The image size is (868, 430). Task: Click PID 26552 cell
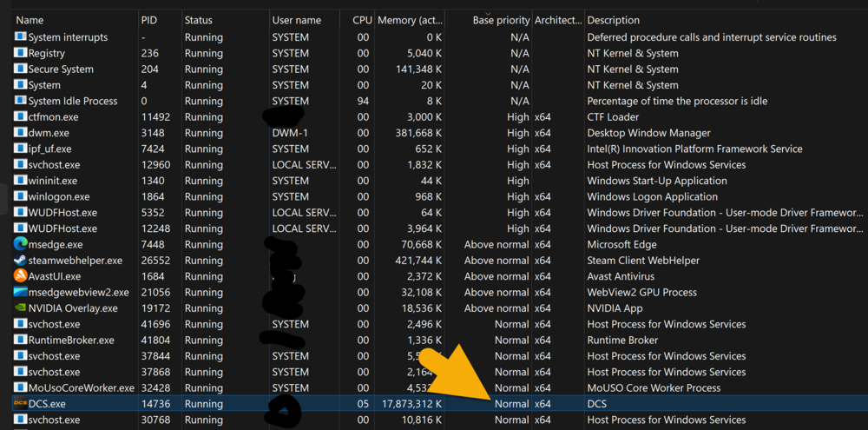point(155,261)
